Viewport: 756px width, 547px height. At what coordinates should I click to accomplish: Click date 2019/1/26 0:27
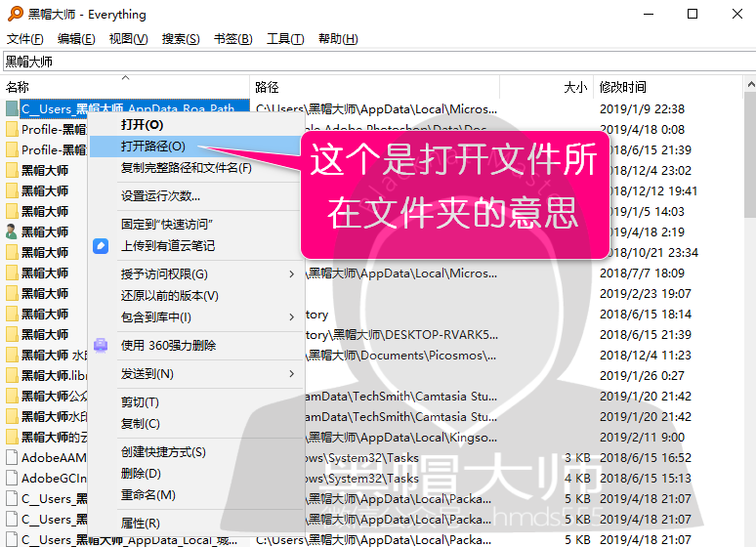[x=642, y=376]
